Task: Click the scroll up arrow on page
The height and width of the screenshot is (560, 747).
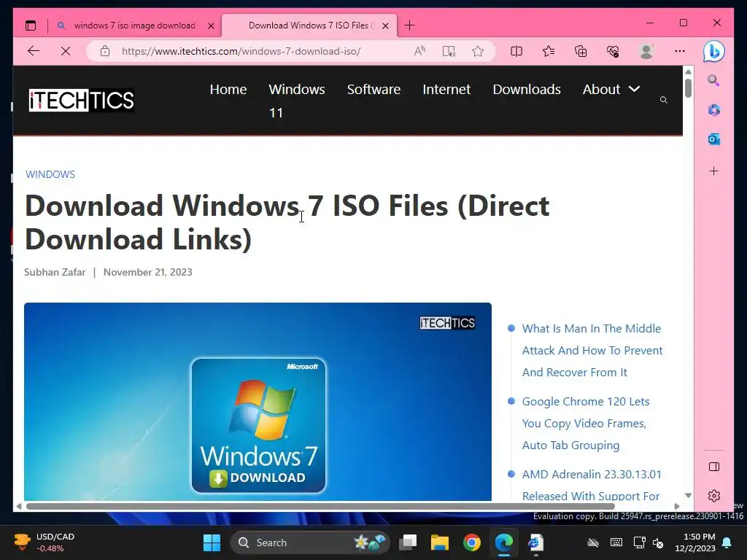Action: (x=688, y=71)
